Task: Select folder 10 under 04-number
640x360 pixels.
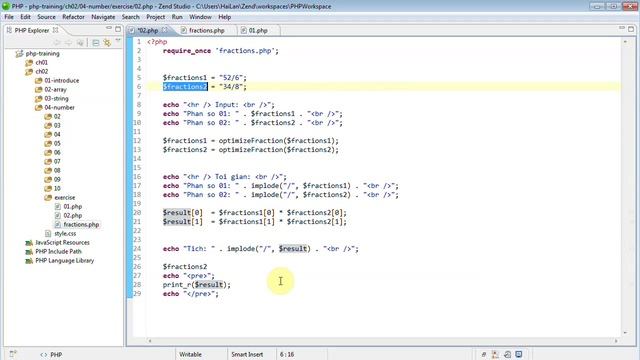Action: 57,188
